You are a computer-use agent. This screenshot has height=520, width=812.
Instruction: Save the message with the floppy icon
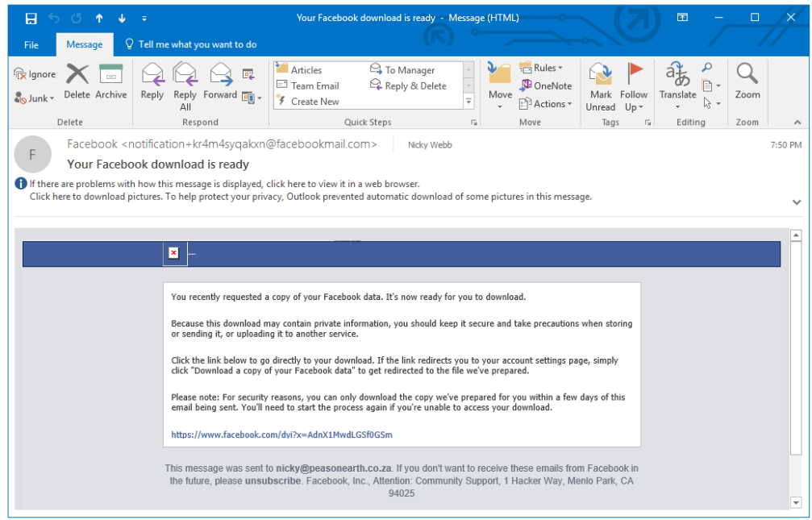[31, 18]
